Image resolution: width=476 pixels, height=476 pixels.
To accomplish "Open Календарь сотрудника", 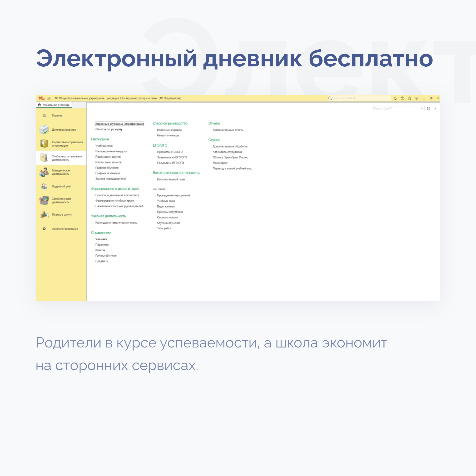I will [x=227, y=152].
